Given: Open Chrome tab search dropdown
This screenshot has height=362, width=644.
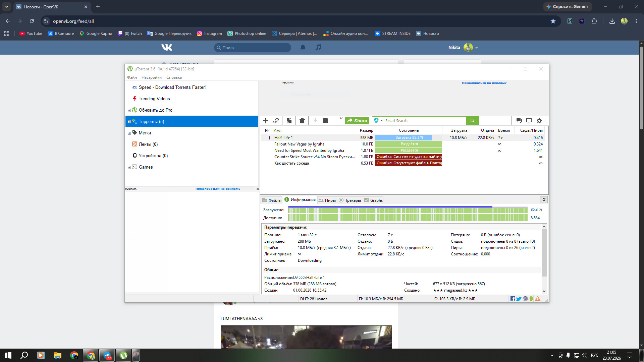Looking at the screenshot, I should tap(6, 7).
